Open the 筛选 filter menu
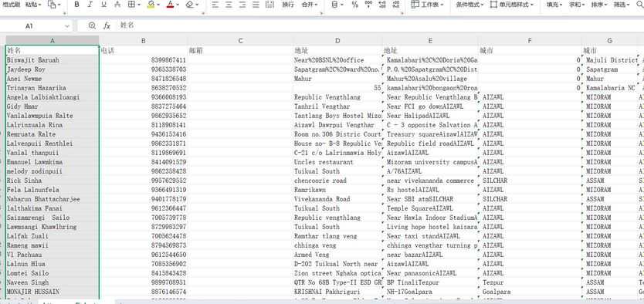This screenshot has width=644, height=304. [621, 5]
